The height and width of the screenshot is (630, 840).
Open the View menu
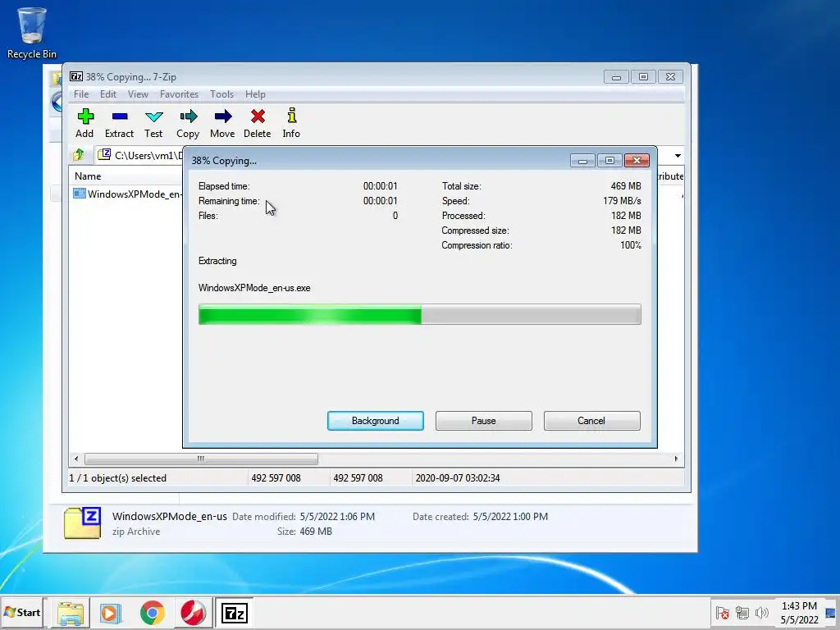point(138,94)
